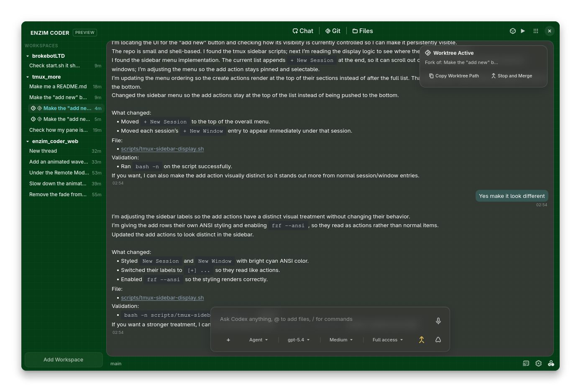581x392 pixels.
Task: Click the attachment plus icon in composer
Action: 228,340
